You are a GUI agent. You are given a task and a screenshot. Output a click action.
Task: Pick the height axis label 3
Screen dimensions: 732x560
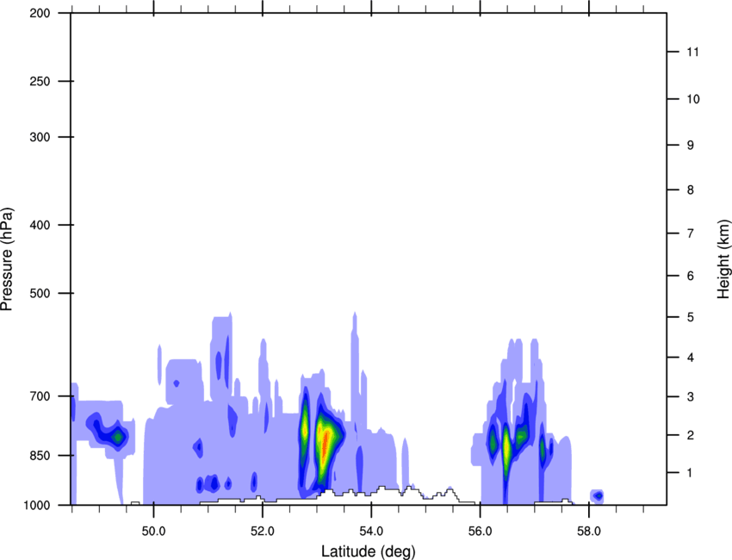pos(691,397)
